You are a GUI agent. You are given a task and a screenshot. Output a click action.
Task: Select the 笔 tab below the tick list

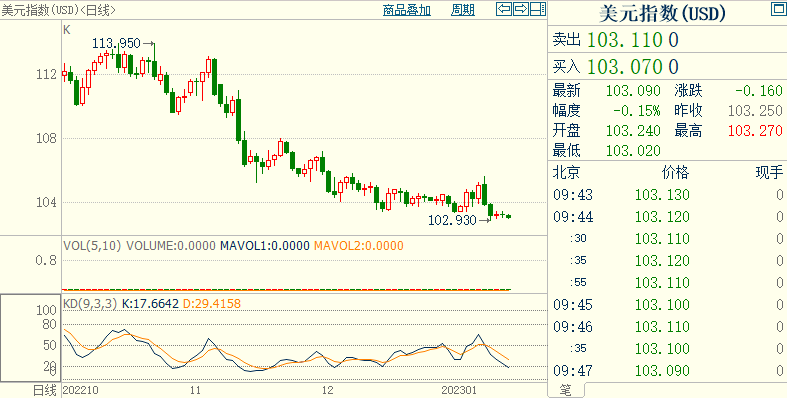tap(566, 390)
